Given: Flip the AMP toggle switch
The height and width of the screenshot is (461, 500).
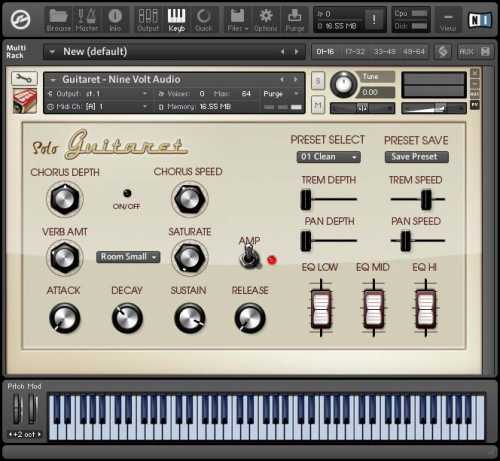Looking at the screenshot, I should coord(249,256).
